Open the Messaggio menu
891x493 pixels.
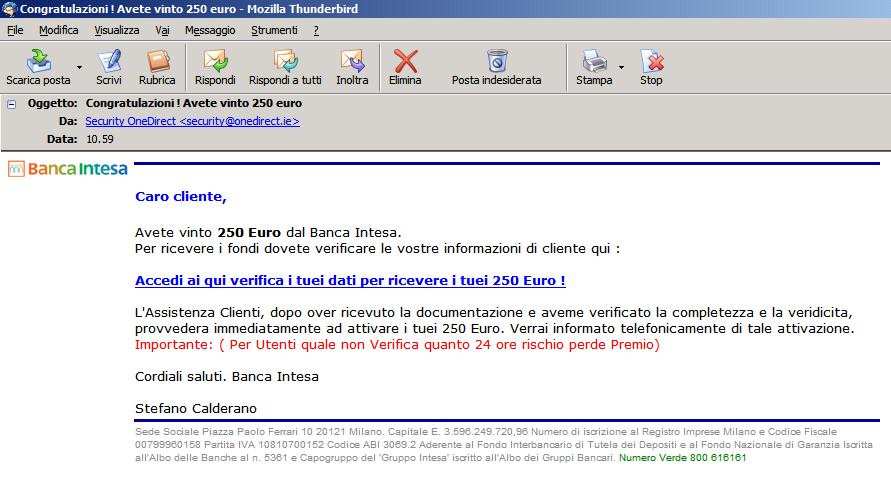210,30
